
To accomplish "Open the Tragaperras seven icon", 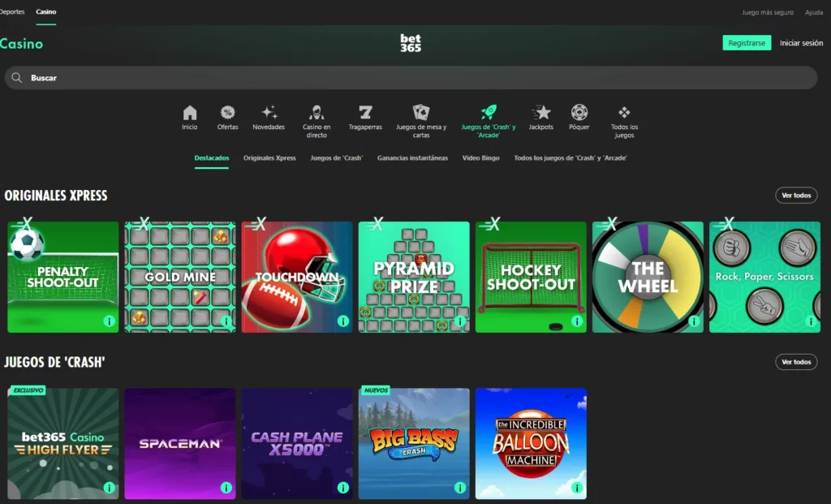I will pyautogui.click(x=365, y=112).
